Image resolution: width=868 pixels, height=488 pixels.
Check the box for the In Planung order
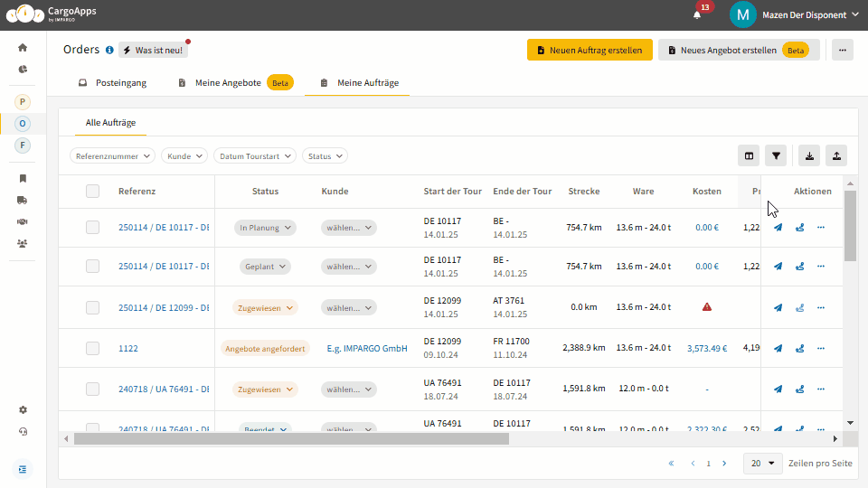[92, 228]
